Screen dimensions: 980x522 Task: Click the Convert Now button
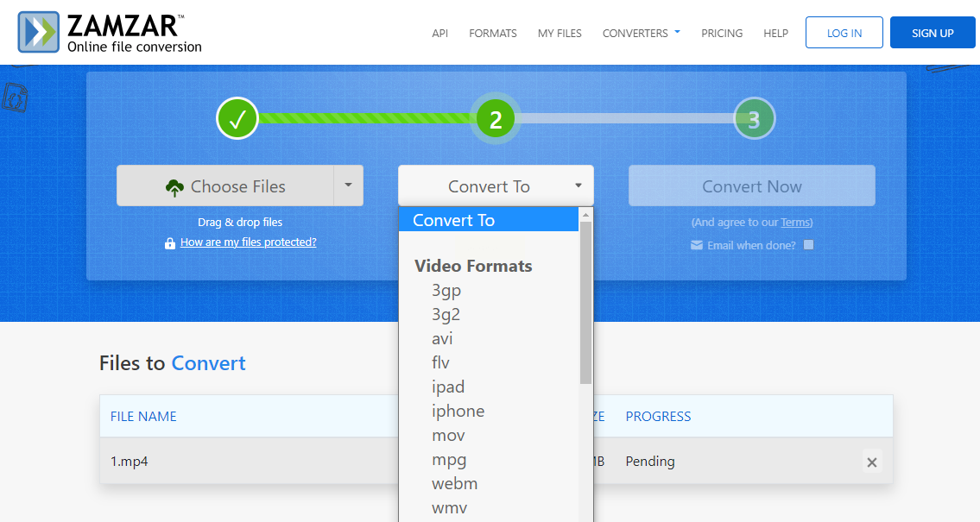coord(752,186)
